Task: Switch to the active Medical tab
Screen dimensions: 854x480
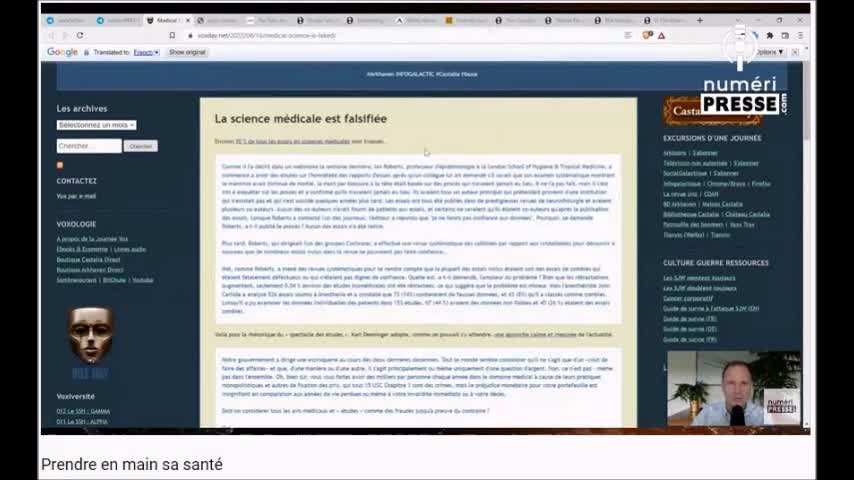Action: point(166,20)
